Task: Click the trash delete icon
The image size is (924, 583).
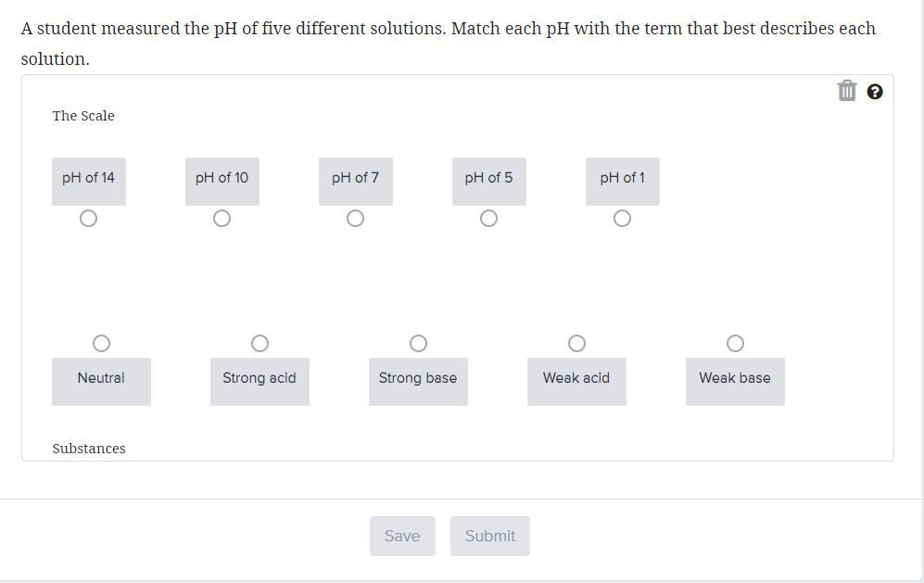Action: point(846,91)
